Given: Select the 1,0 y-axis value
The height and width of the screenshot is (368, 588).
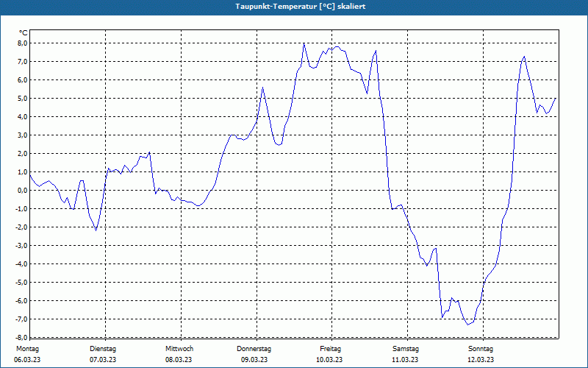Looking at the screenshot, I should coord(23,172).
